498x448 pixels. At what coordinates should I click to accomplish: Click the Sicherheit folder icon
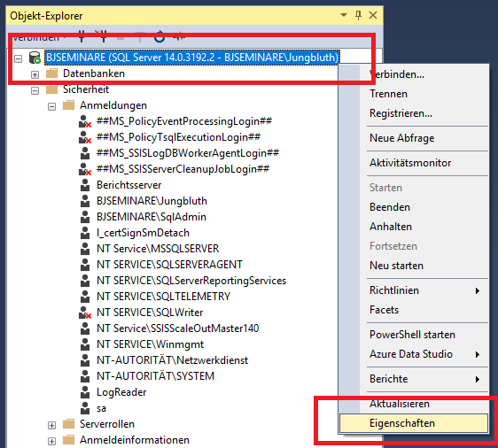tap(51, 89)
